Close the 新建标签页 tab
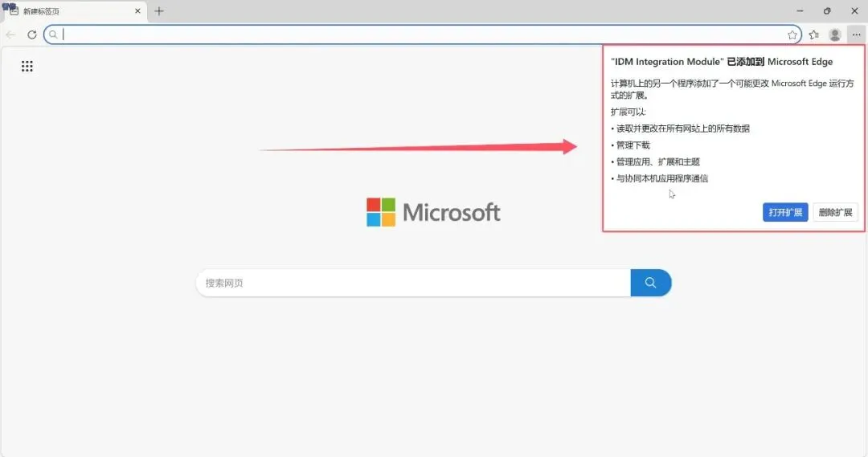This screenshot has height=457, width=868. click(x=138, y=11)
